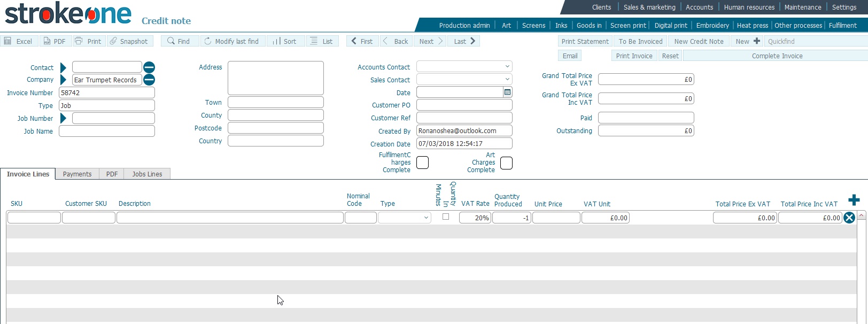
Task: Switch to the Payments tab
Action: [x=77, y=174]
